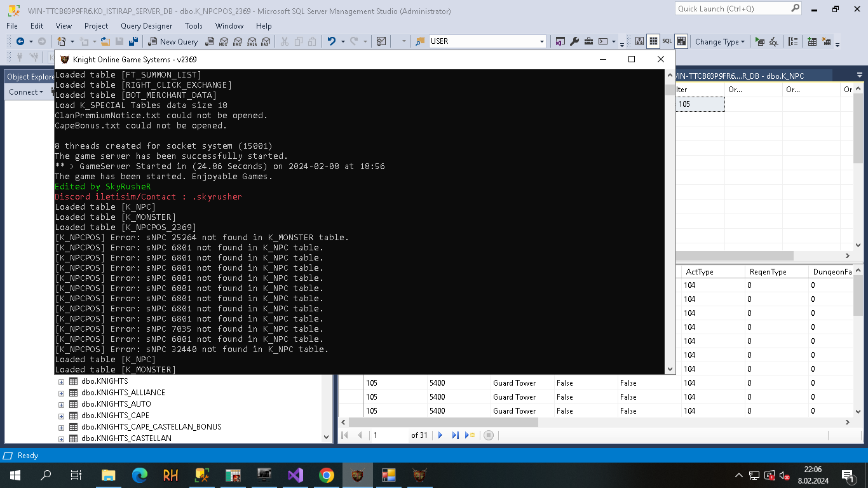Open the Connect dropdown in Object Explorer
Screen dimensions: 868x488
[x=26, y=92]
